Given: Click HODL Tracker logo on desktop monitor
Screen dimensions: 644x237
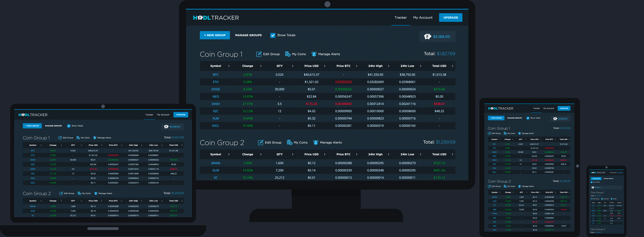Looking at the screenshot, I should click(x=216, y=18).
